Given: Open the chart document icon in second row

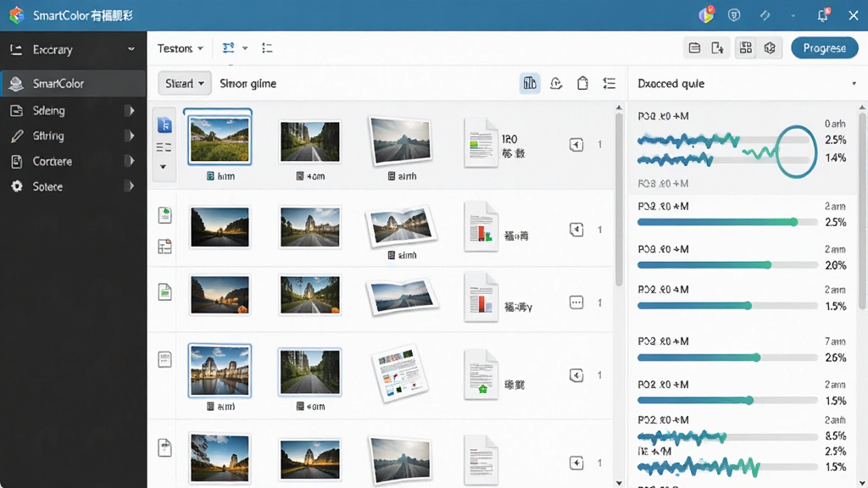Looking at the screenshot, I should 481,227.
